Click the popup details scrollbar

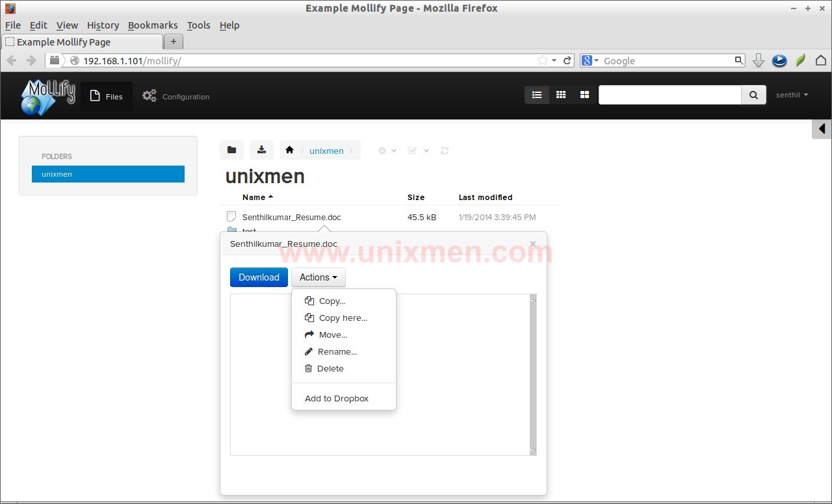tap(533, 375)
